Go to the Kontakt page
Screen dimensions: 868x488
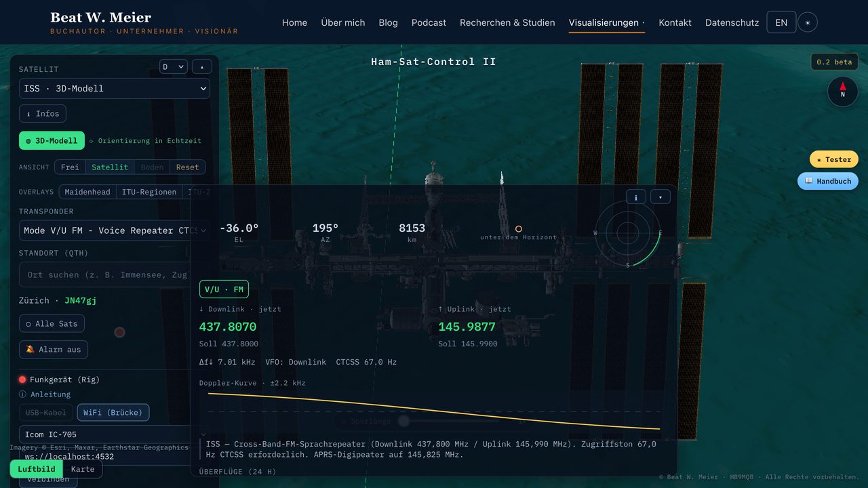click(x=675, y=22)
